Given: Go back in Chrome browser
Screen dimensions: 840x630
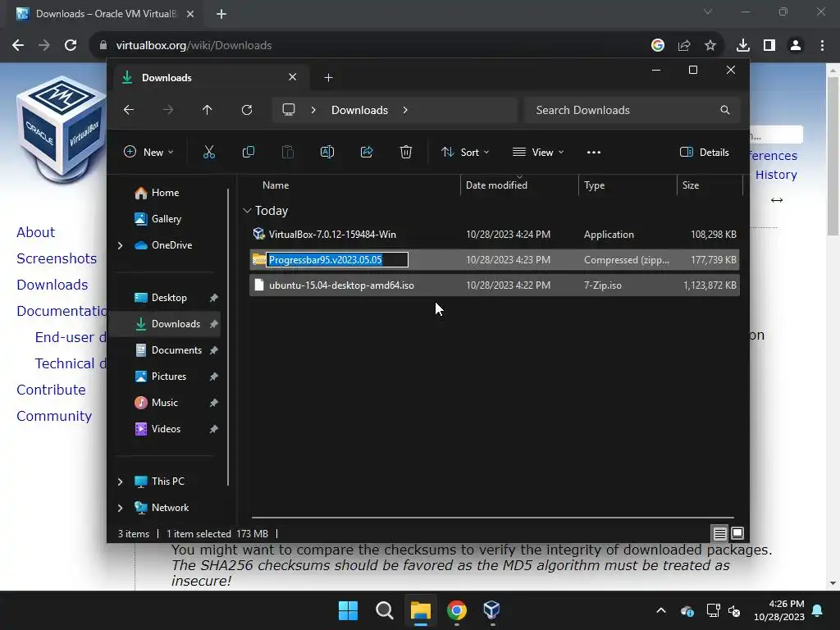Looking at the screenshot, I should point(18,46).
